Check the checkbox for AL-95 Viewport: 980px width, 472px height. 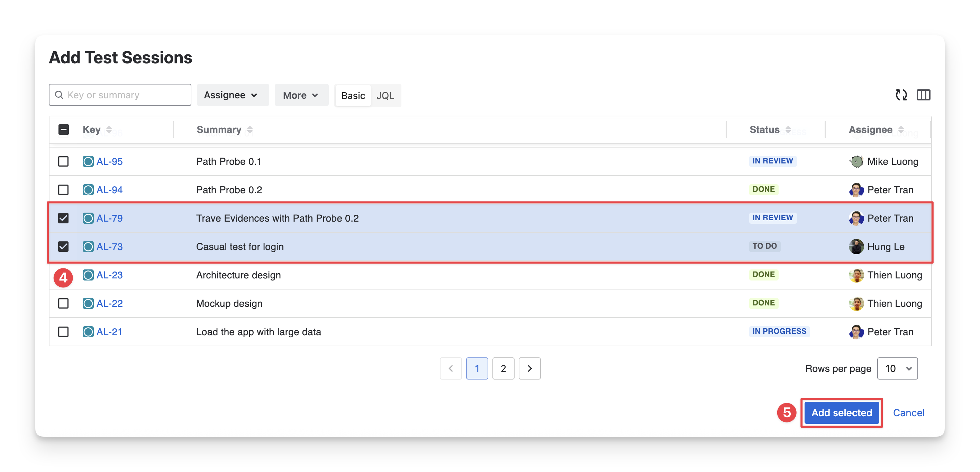[63, 161]
